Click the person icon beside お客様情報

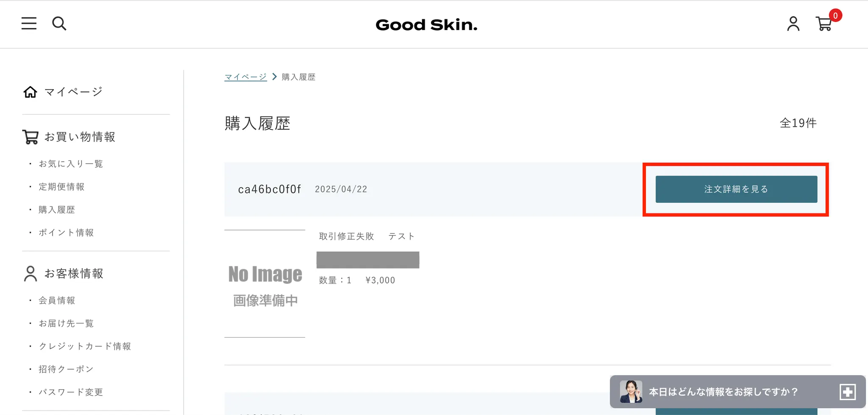(x=30, y=274)
